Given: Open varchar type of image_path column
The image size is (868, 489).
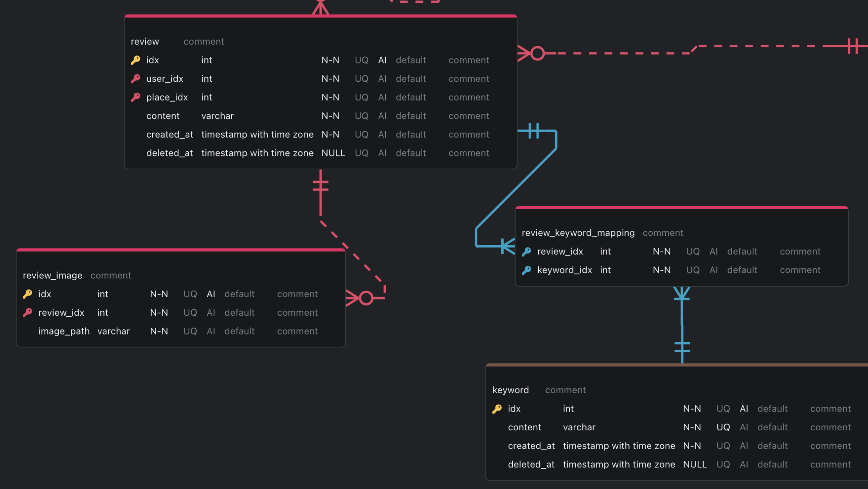Looking at the screenshot, I should (113, 331).
